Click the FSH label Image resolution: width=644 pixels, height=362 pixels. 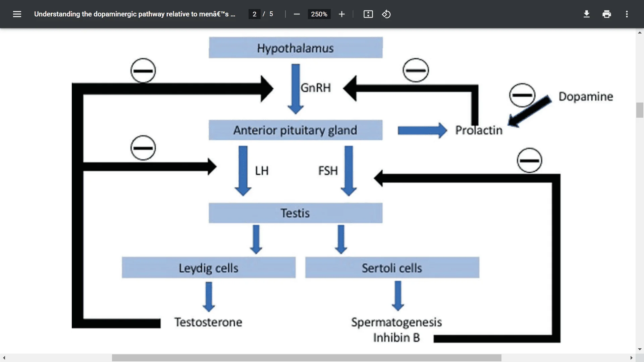[x=328, y=171]
